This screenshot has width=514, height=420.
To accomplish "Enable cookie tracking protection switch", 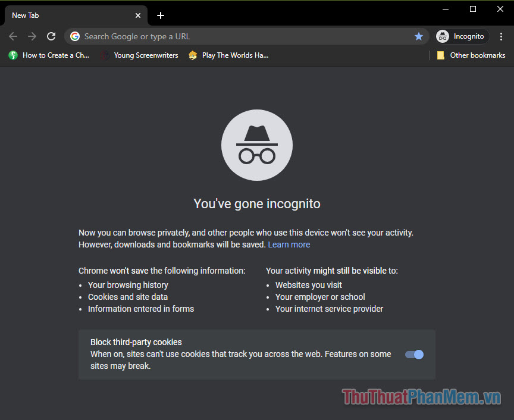I will (413, 354).
